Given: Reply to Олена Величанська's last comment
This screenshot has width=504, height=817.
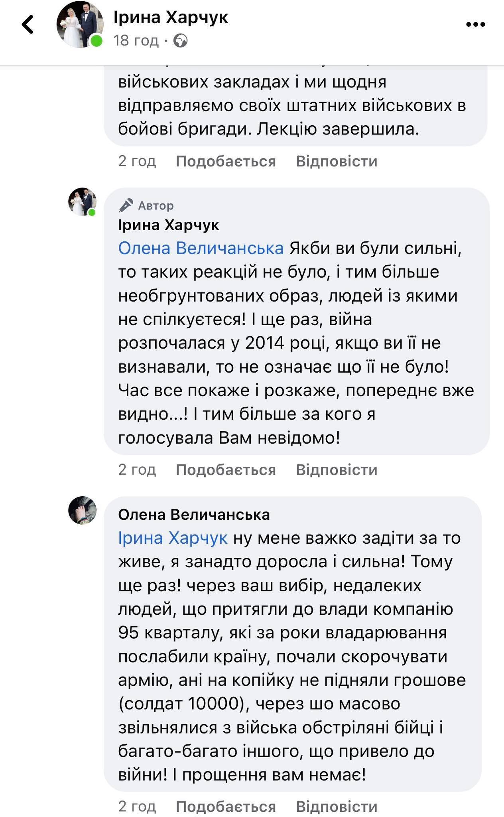Looking at the screenshot, I should (337, 807).
